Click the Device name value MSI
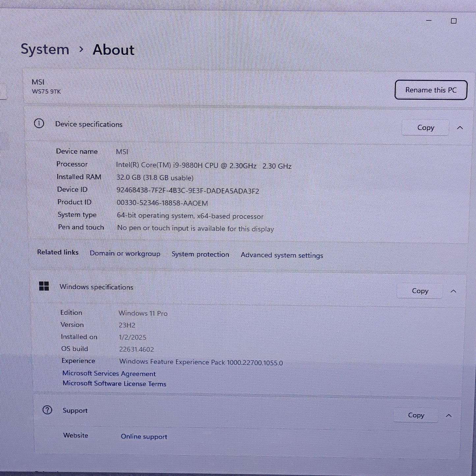The height and width of the screenshot is (476, 476). point(122,152)
